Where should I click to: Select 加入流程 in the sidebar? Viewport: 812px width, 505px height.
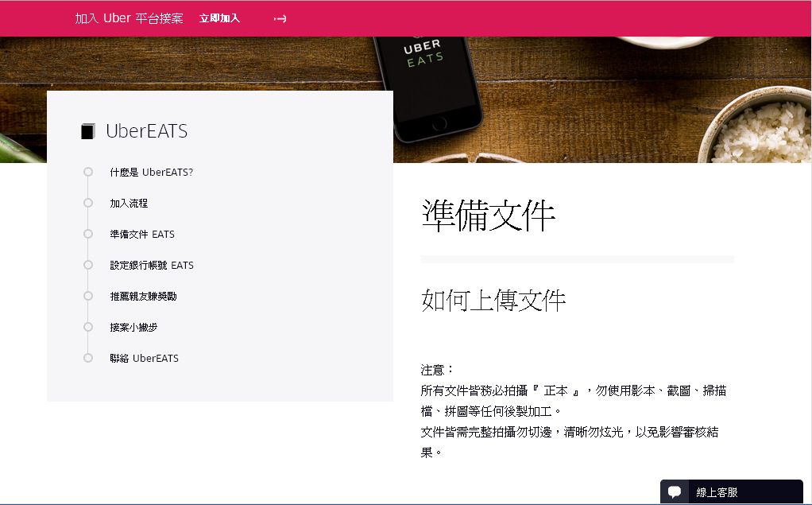tap(129, 204)
